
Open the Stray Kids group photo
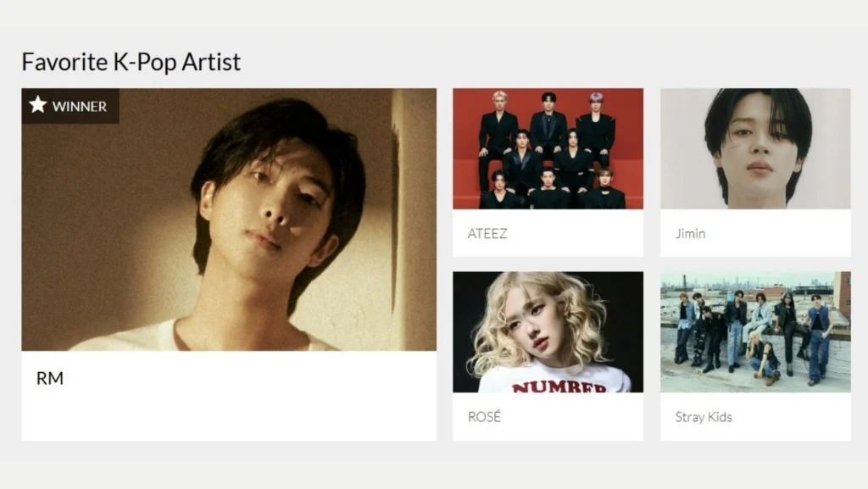coord(755,332)
